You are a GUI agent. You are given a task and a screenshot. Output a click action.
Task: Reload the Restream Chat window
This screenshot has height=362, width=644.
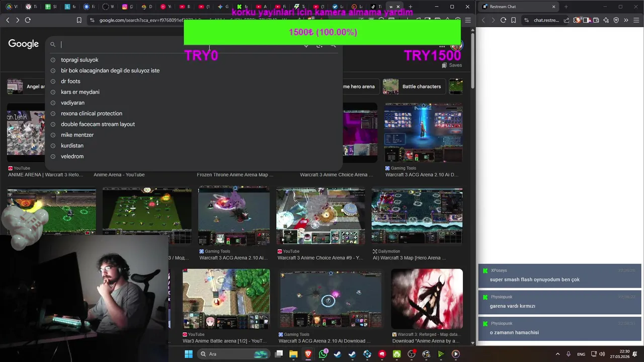[x=503, y=20]
